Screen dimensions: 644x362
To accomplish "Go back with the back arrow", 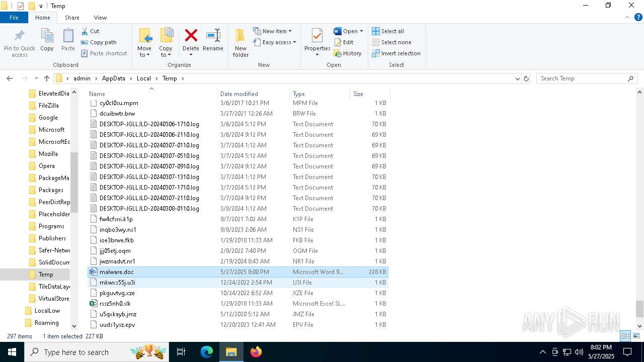I will 10,78.
